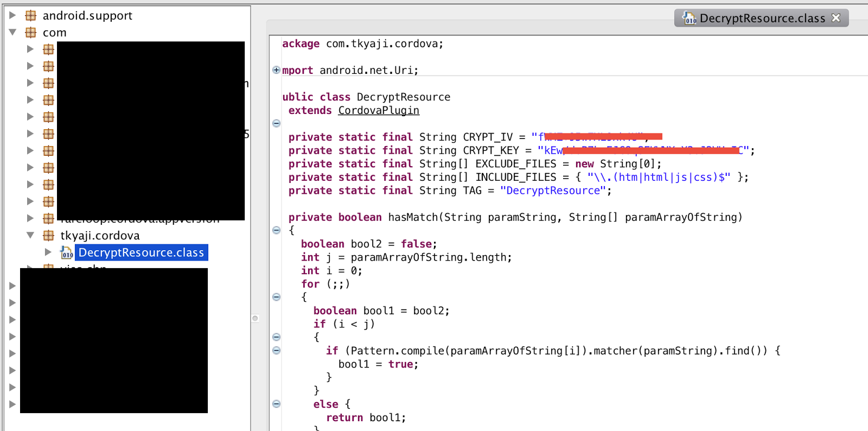Click the class file icon on the tab

click(x=689, y=18)
